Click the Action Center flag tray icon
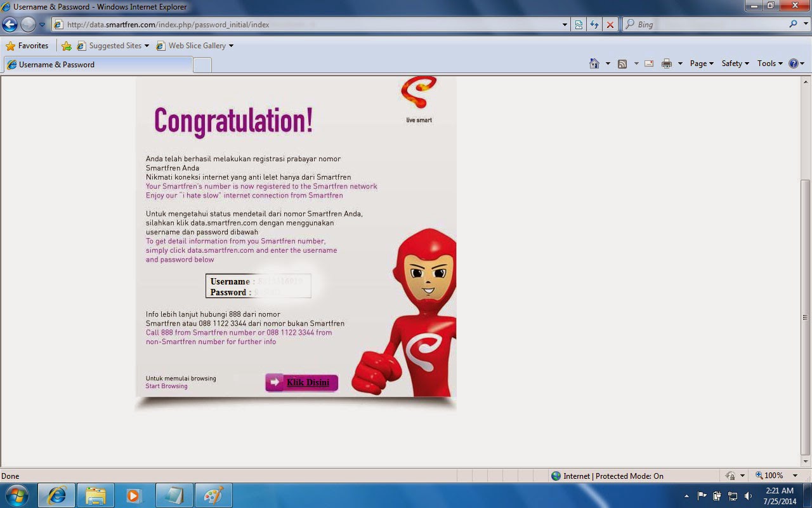This screenshot has width=812, height=508. 702,495
